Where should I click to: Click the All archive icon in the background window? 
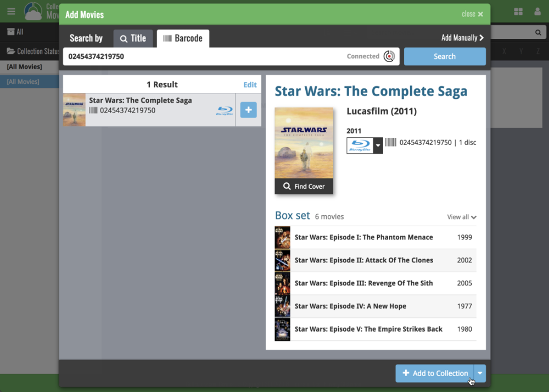click(11, 32)
